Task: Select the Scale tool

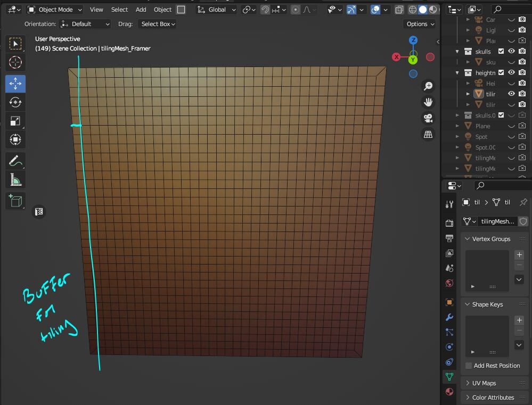Action: pos(15,121)
